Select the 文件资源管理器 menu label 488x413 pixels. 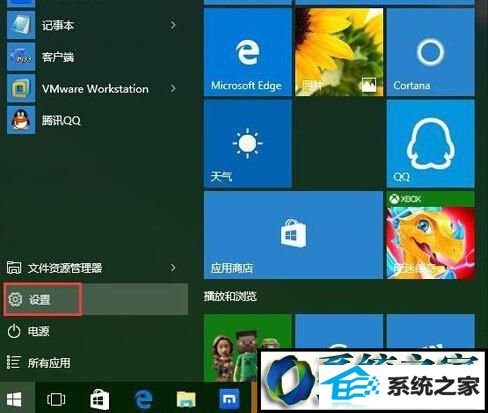pyautogui.click(x=65, y=268)
